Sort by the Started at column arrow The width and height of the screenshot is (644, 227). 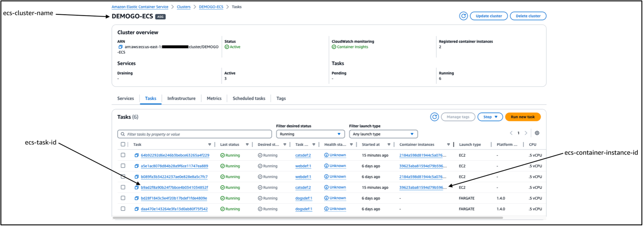[389, 145]
